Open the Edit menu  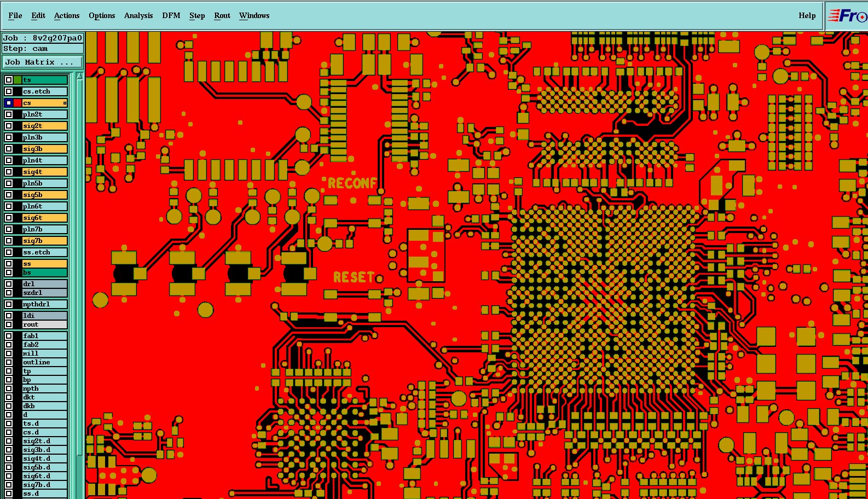(38, 15)
